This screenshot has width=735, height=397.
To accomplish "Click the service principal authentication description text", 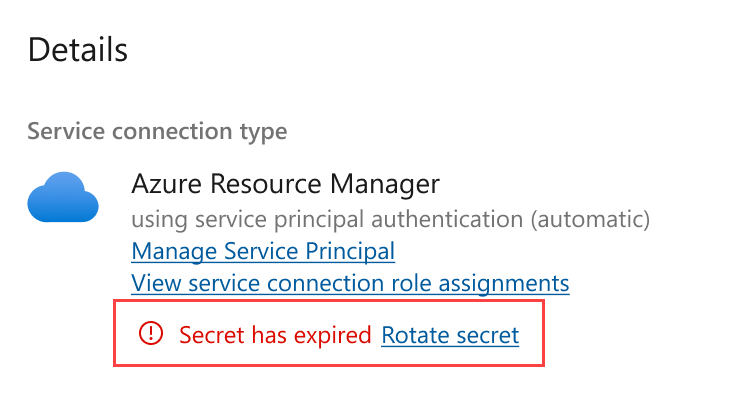I will pyautogui.click(x=390, y=219).
